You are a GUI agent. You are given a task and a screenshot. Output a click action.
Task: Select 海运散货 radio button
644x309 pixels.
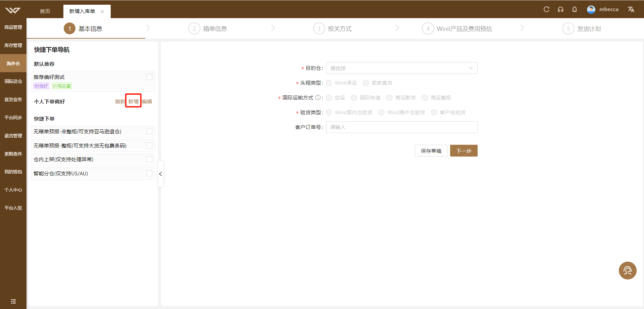(389, 98)
